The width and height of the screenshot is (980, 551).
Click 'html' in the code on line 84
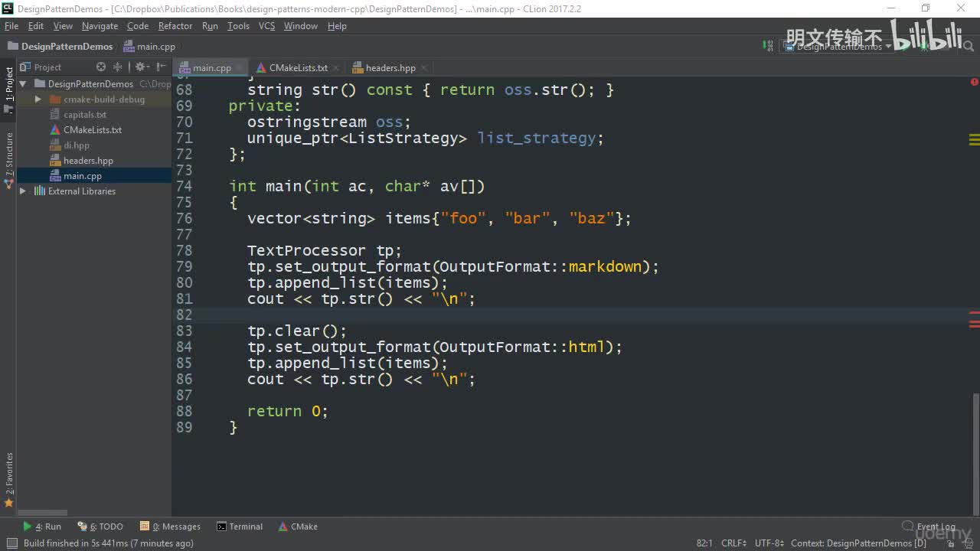pos(586,347)
